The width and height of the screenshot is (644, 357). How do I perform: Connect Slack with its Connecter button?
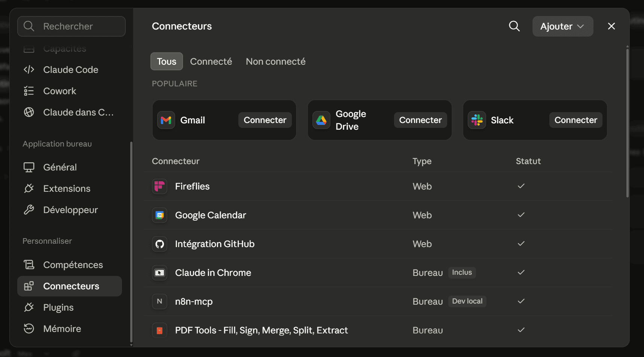[576, 120]
